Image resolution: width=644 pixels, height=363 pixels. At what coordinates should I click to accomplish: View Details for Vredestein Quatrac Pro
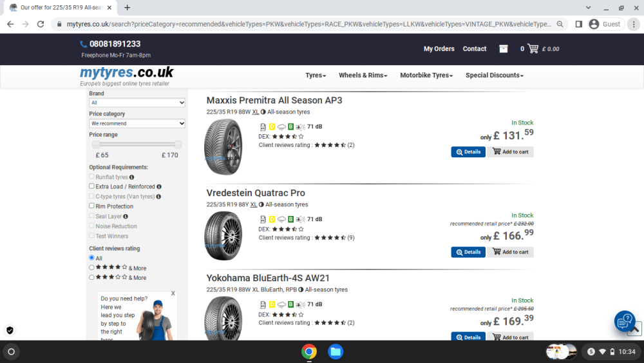click(x=468, y=252)
